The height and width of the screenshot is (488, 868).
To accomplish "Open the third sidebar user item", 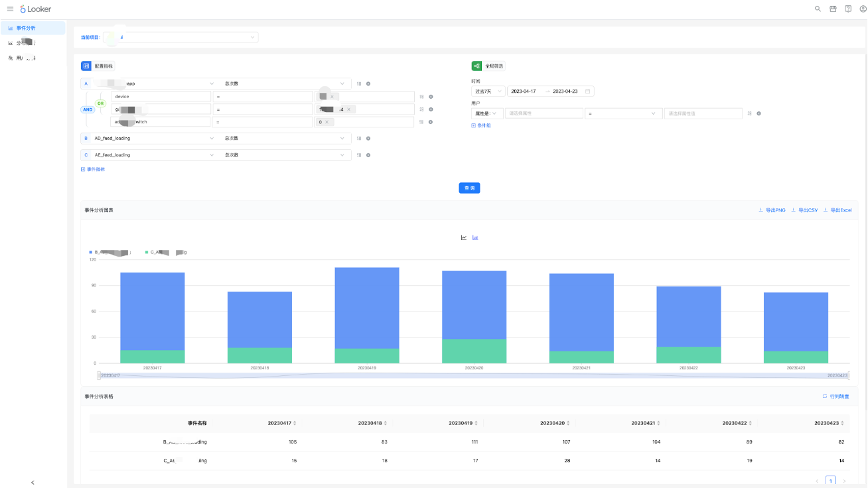I will tap(33, 58).
